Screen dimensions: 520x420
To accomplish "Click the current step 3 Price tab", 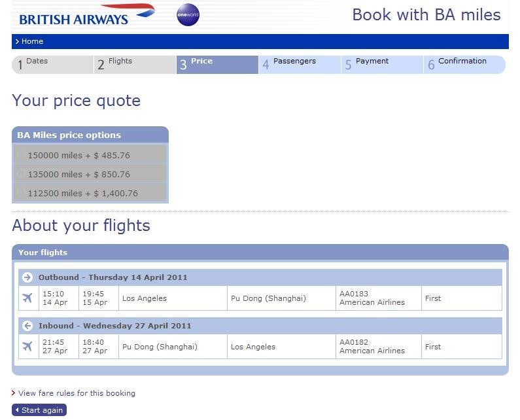I will click(x=217, y=65).
